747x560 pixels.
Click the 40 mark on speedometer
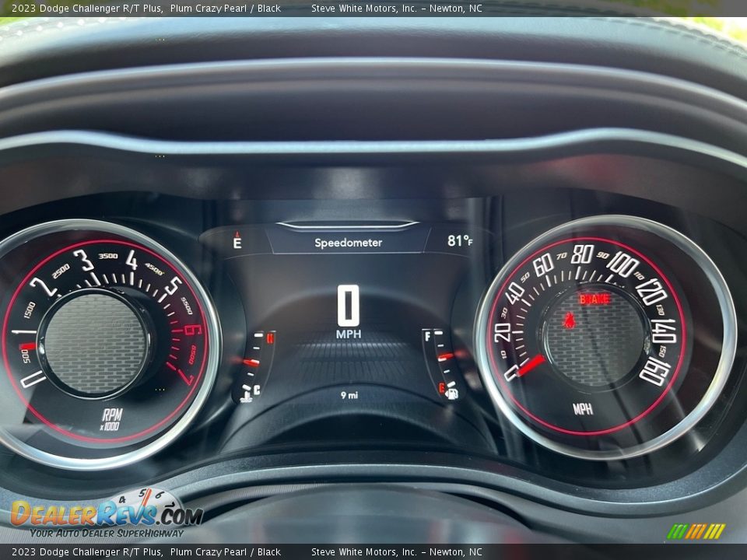(514, 293)
